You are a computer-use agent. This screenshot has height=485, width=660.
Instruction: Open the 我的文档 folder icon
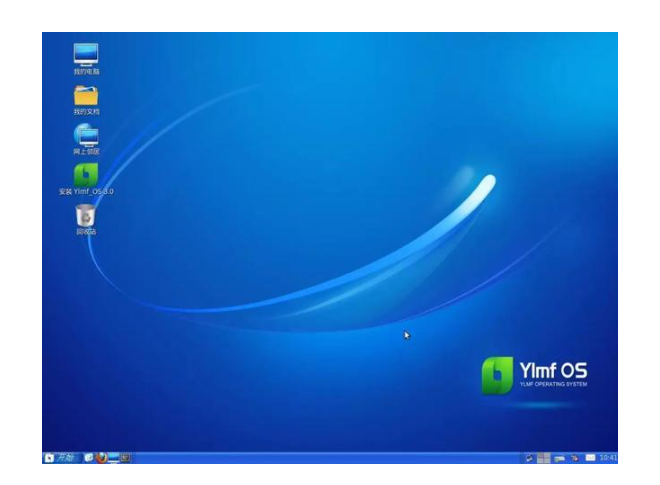tap(86, 96)
